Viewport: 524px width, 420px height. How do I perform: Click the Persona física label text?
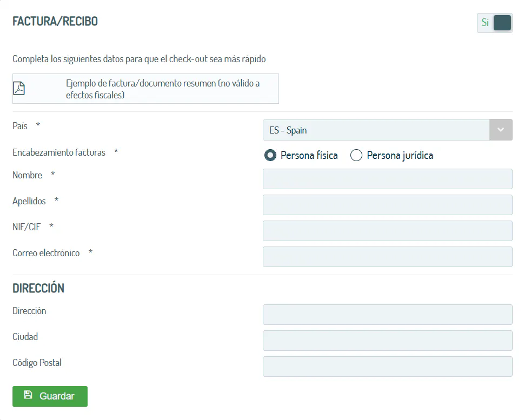pos(309,155)
